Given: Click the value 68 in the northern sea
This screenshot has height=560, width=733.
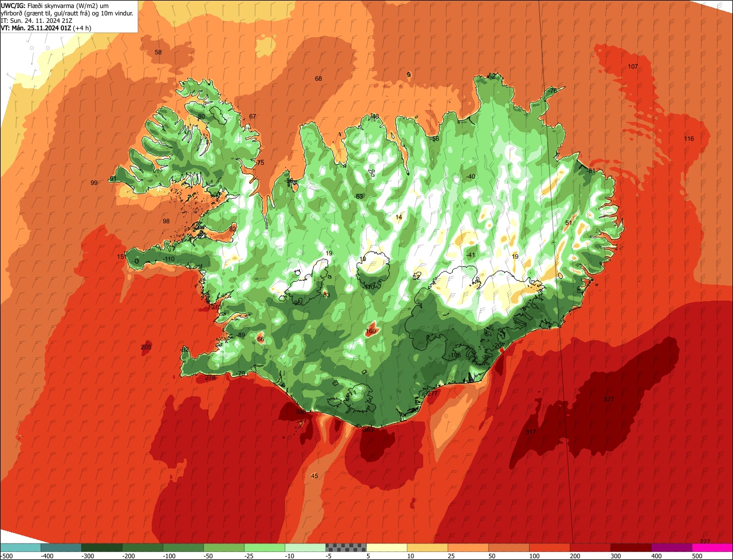Looking at the screenshot, I should pyautogui.click(x=318, y=78).
